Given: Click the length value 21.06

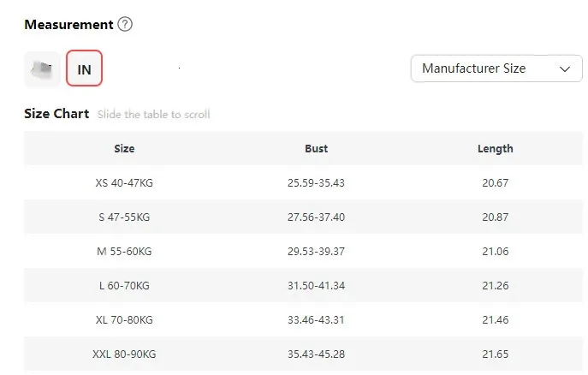Looking at the screenshot, I should coord(495,251).
